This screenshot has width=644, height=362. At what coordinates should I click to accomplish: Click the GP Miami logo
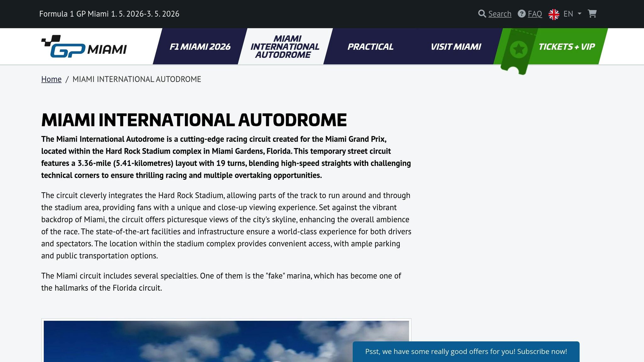[84, 46]
